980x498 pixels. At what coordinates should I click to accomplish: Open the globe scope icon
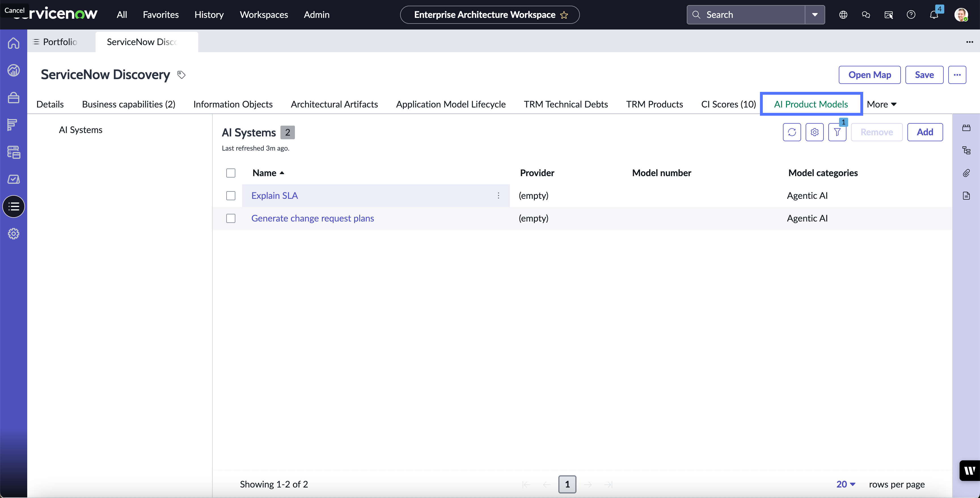coord(843,15)
